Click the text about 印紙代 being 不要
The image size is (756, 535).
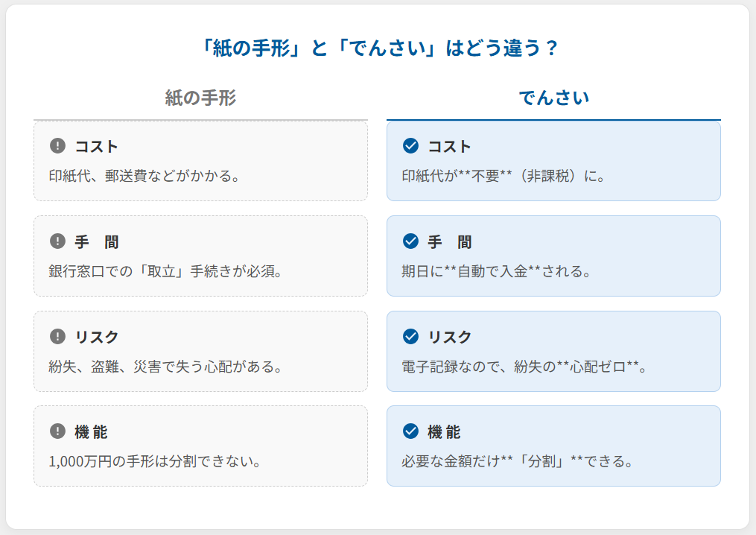[504, 177]
